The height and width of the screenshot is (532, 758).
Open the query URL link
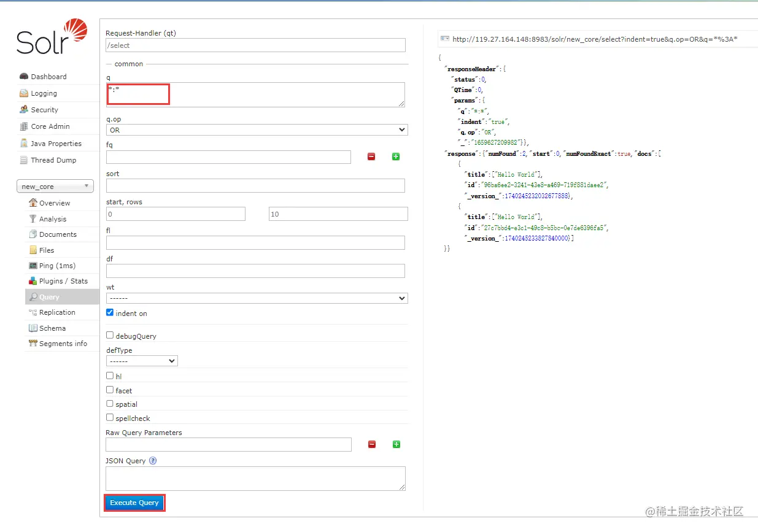tap(594, 39)
